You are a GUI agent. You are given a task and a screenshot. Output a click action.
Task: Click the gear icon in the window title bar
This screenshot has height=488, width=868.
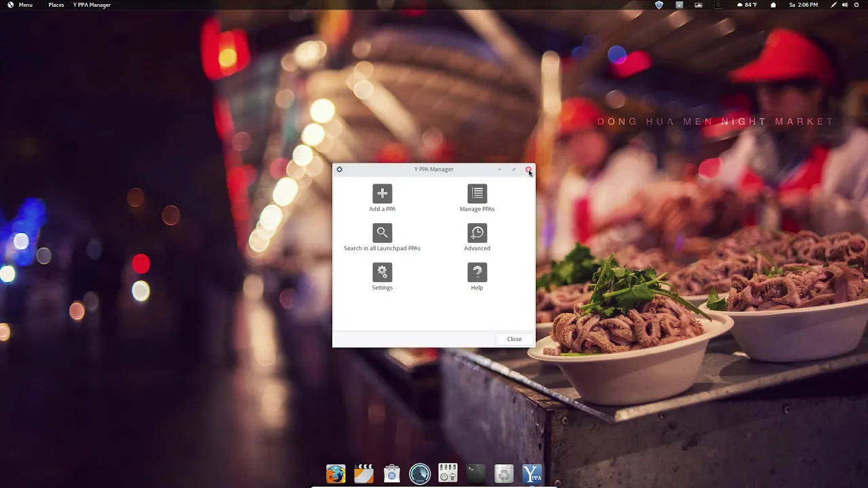coord(340,169)
